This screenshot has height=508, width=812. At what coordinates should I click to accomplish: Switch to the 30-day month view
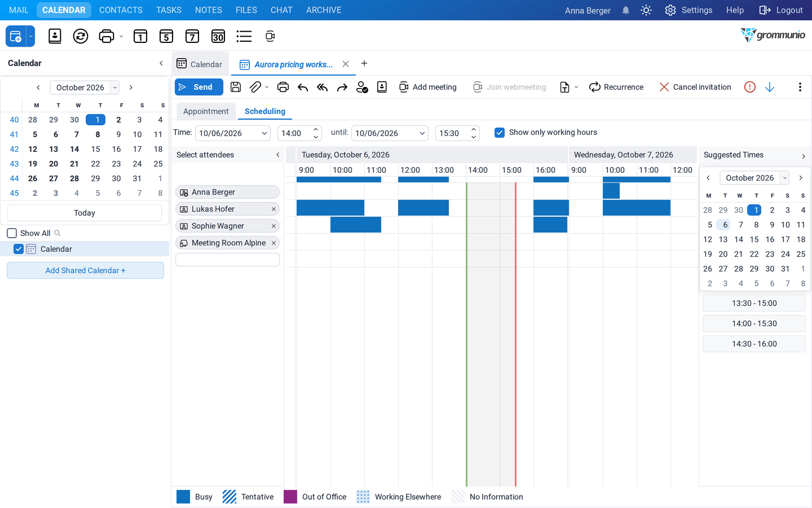(218, 36)
